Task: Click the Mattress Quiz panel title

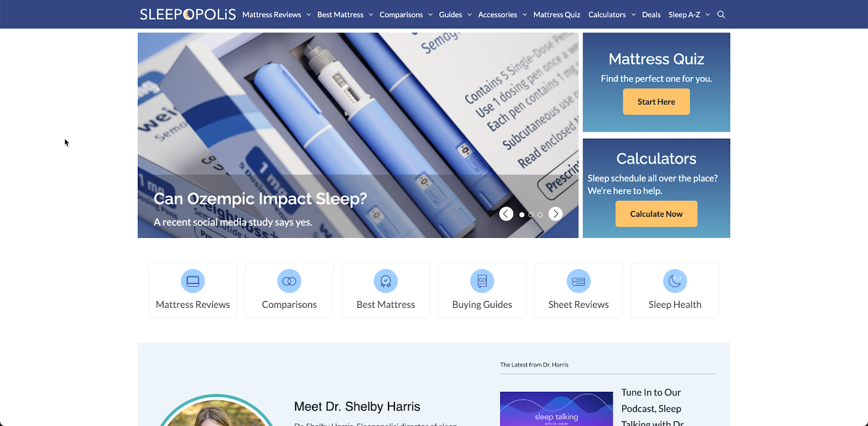Action: click(x=656, y=59)
